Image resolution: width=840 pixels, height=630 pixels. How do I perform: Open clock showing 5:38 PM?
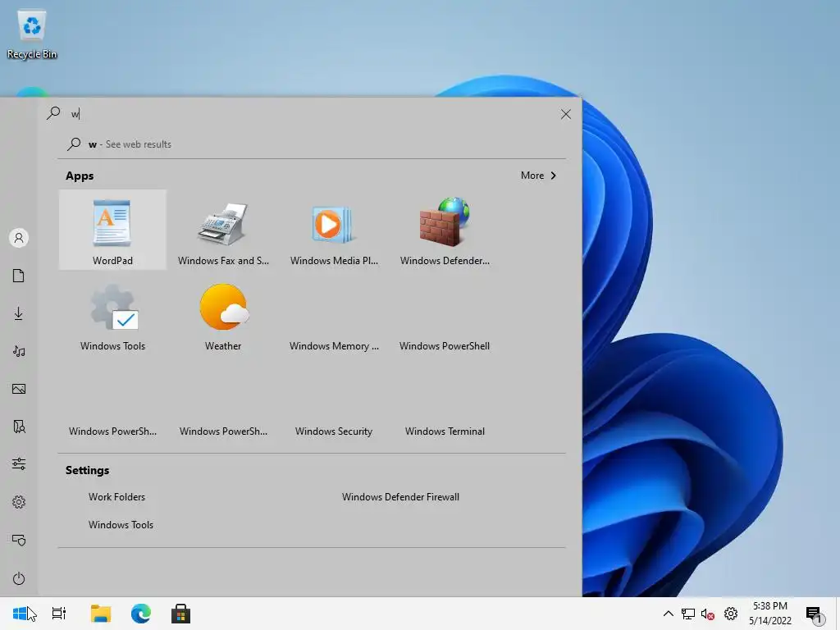[769, 614]
